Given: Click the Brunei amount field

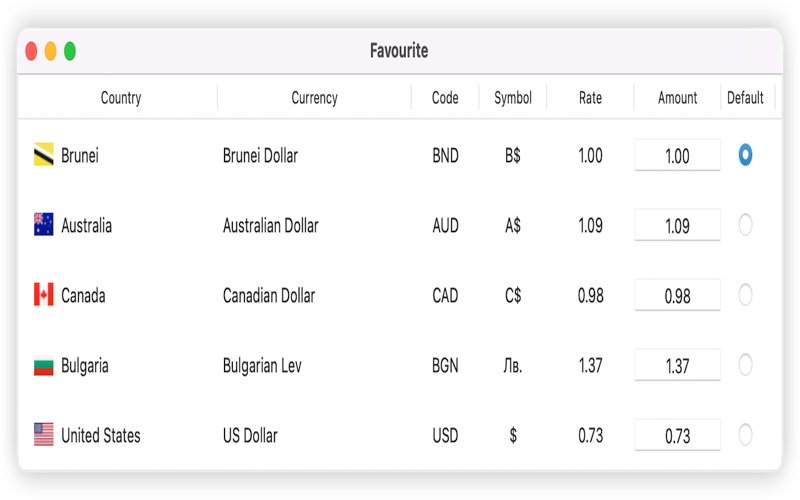Looking at the screenshot, I should (x=677, y=156).
